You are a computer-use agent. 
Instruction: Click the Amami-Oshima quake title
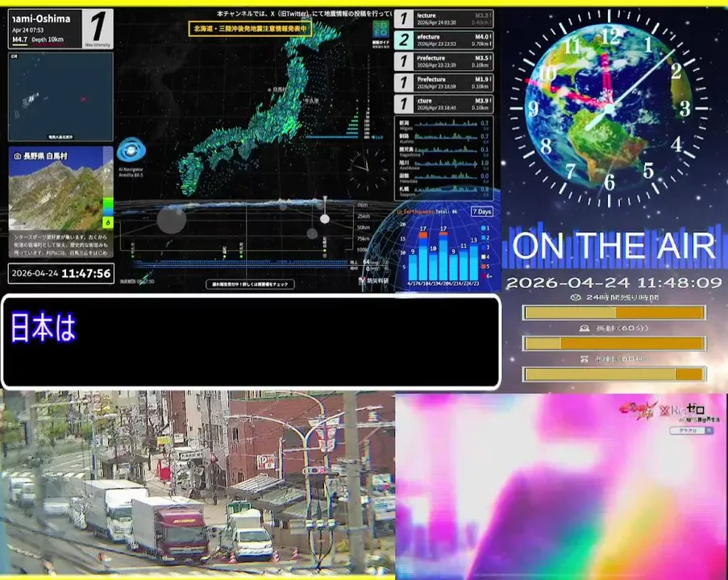click(x=41, y=19)
